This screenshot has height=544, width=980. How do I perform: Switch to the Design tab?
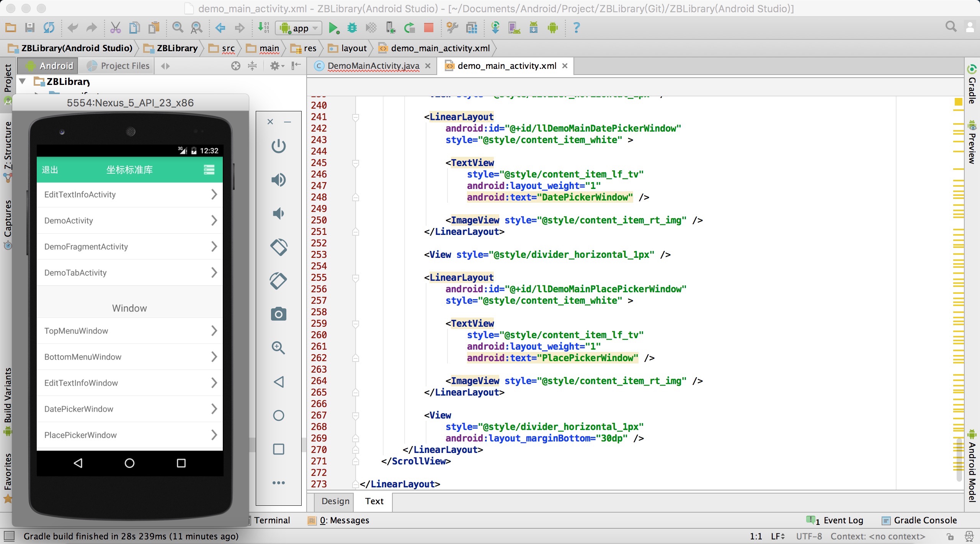tap(334, 500)
